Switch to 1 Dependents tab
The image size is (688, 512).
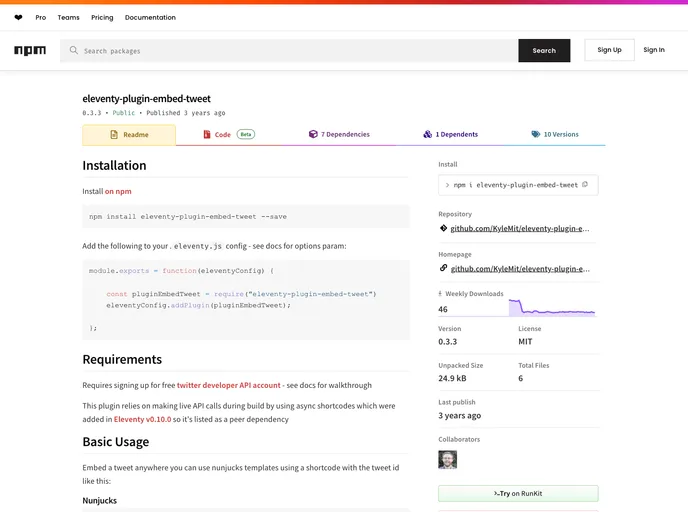click(451, 134)
